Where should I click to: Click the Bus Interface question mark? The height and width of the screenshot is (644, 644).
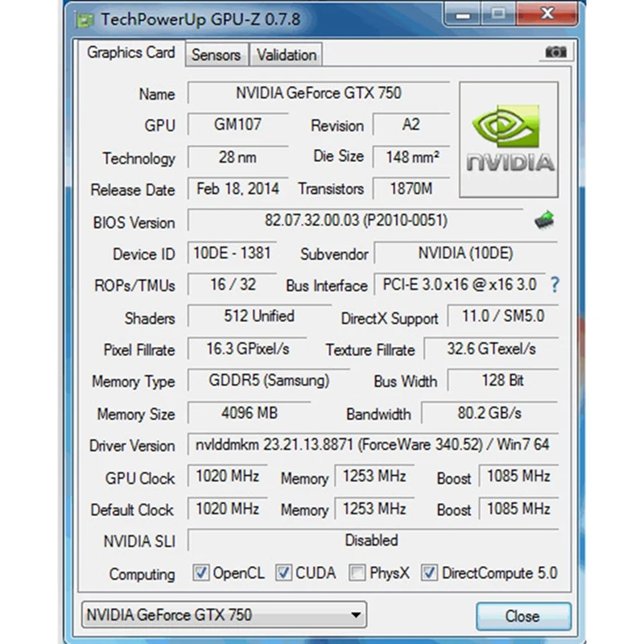point(555,285)
